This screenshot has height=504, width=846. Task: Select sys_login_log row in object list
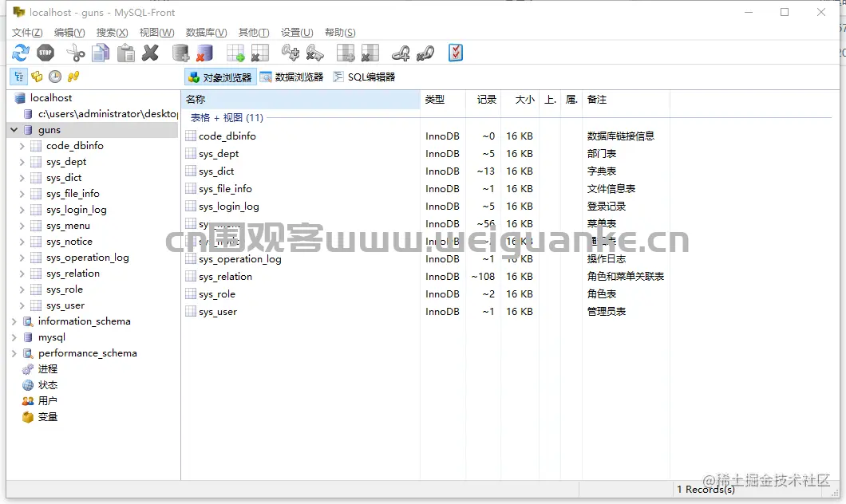229,207
